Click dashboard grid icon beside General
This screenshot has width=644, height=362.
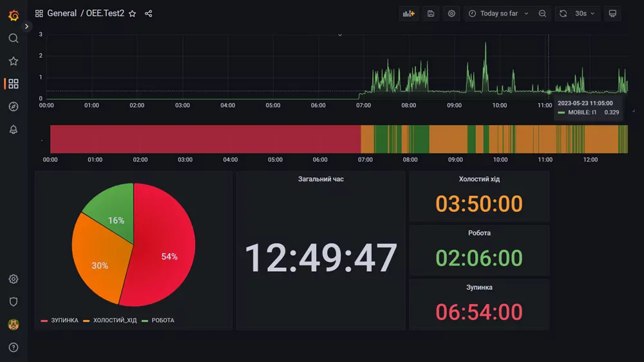[39, 14]
